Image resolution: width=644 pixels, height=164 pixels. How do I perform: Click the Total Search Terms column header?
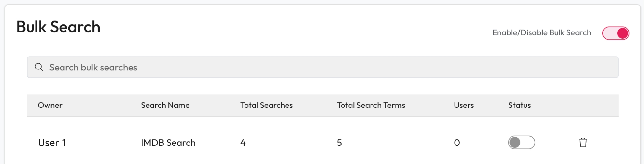coord(371,105)
